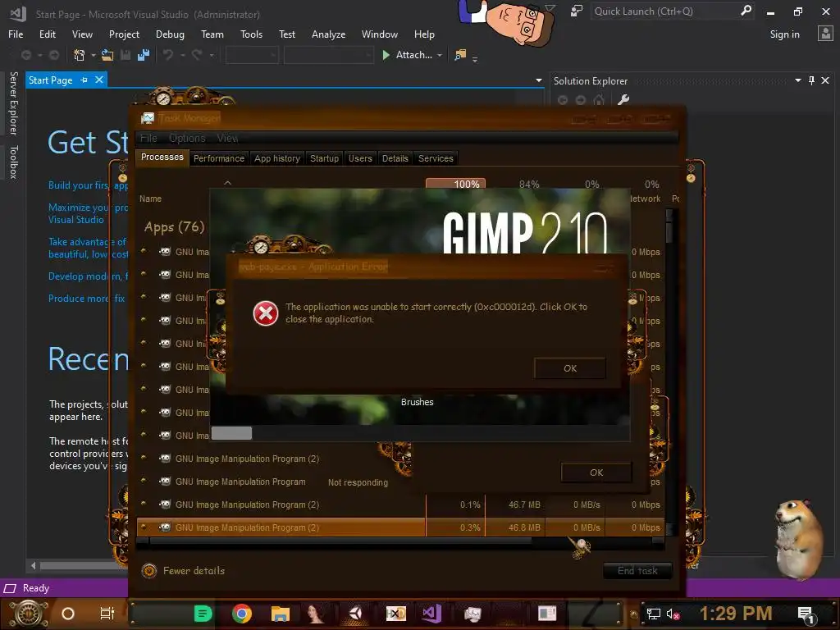Open the Attach dropdown arrow
The height and width of the screenshot is (630, 840).
click(440, 55)
